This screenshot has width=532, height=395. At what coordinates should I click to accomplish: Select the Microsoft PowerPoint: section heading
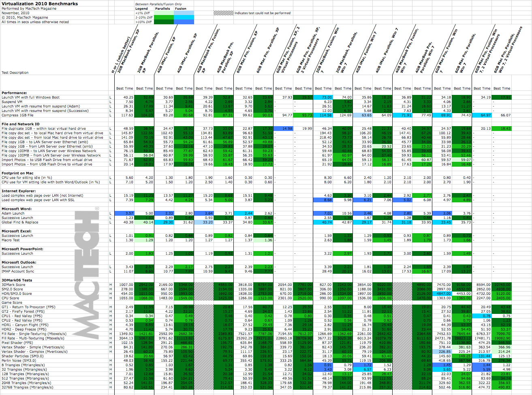[23, 249]
